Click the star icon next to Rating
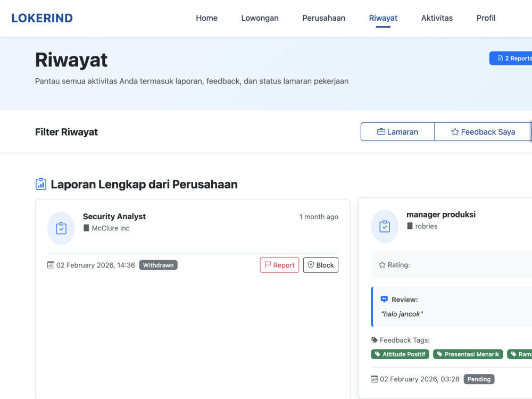 pyautogui.click(x=383, y=264)
